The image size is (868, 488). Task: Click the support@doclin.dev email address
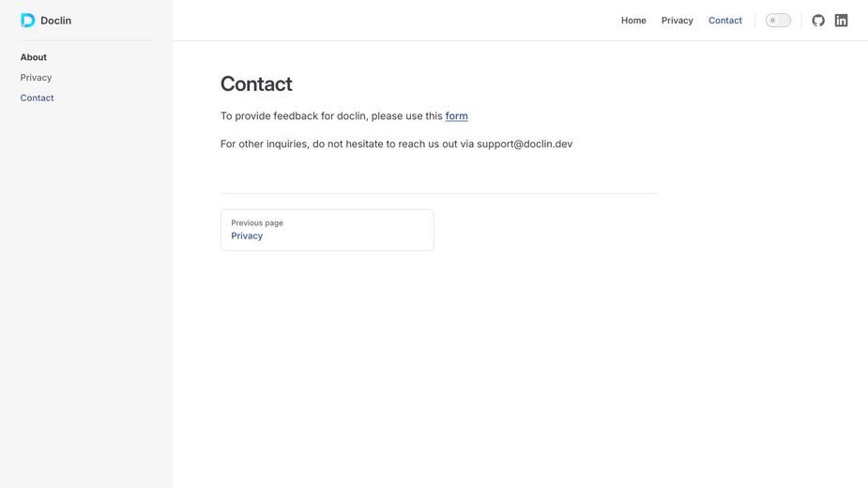[525, 144]
